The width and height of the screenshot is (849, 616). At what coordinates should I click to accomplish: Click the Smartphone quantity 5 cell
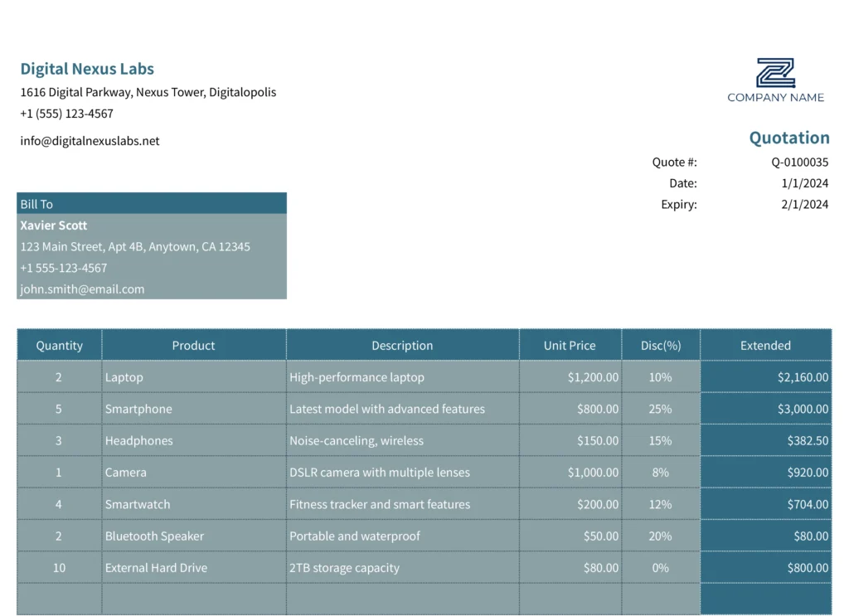coord(59,409)
